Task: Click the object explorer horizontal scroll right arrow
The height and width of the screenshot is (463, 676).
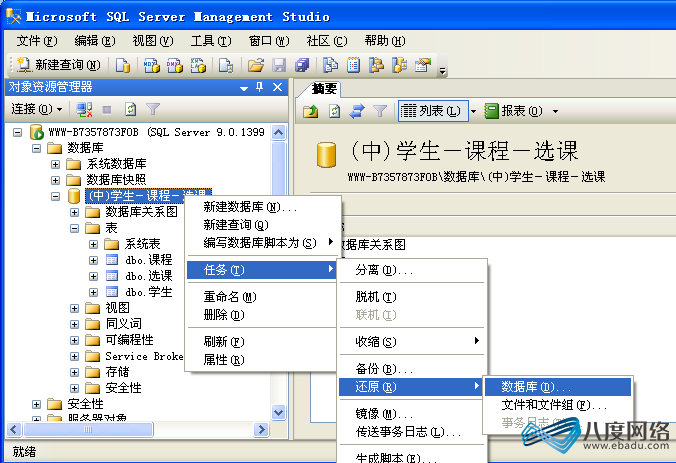Action: pyautogui.click(x=261, y=429)
